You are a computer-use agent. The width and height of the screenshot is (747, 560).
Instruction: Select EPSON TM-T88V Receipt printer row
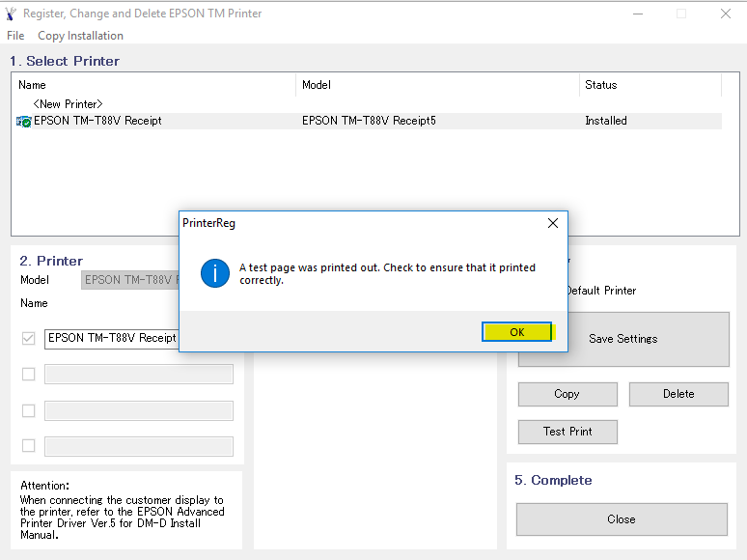point(369,121)
